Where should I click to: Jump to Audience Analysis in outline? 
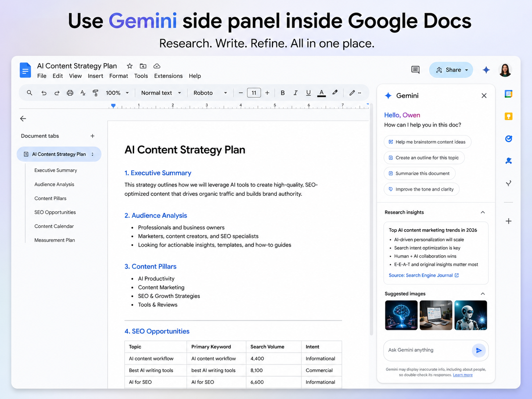[x=54, y=184]
